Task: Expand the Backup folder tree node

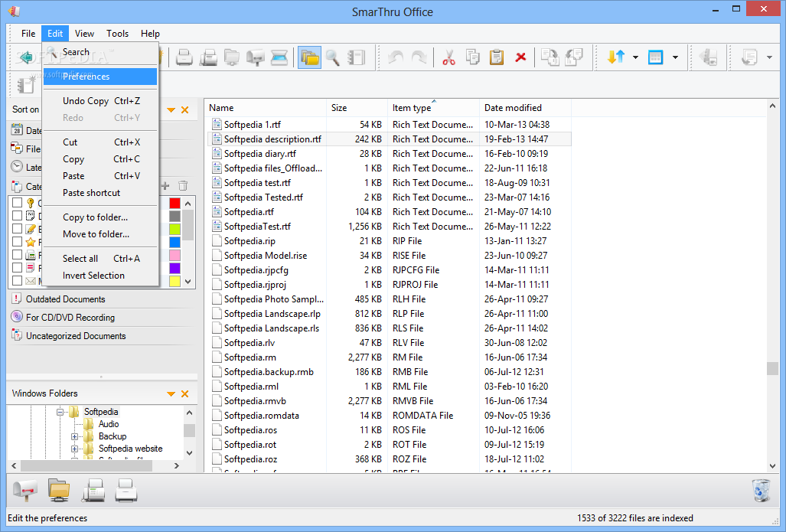Action: 74,437
